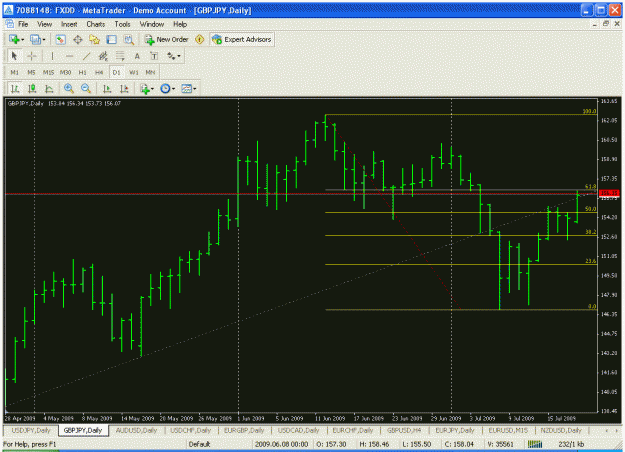Switch to M1 timeframe

(x=15, y=73)
